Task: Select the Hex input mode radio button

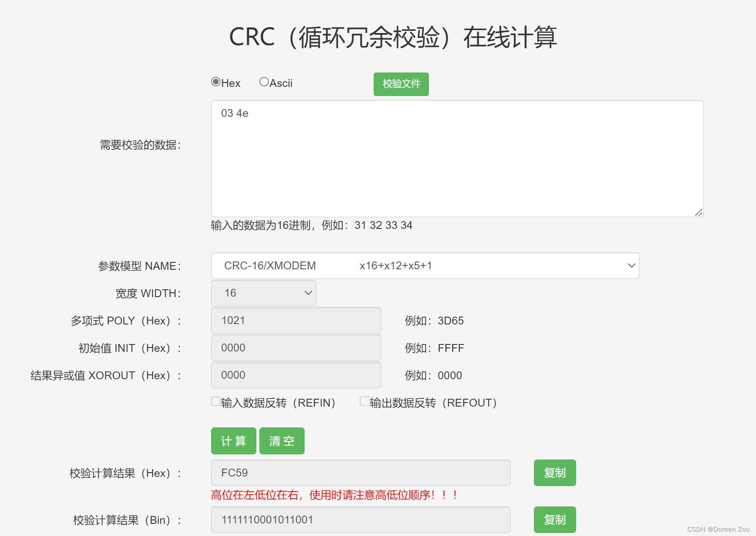Action: click(x=216, y=82)
